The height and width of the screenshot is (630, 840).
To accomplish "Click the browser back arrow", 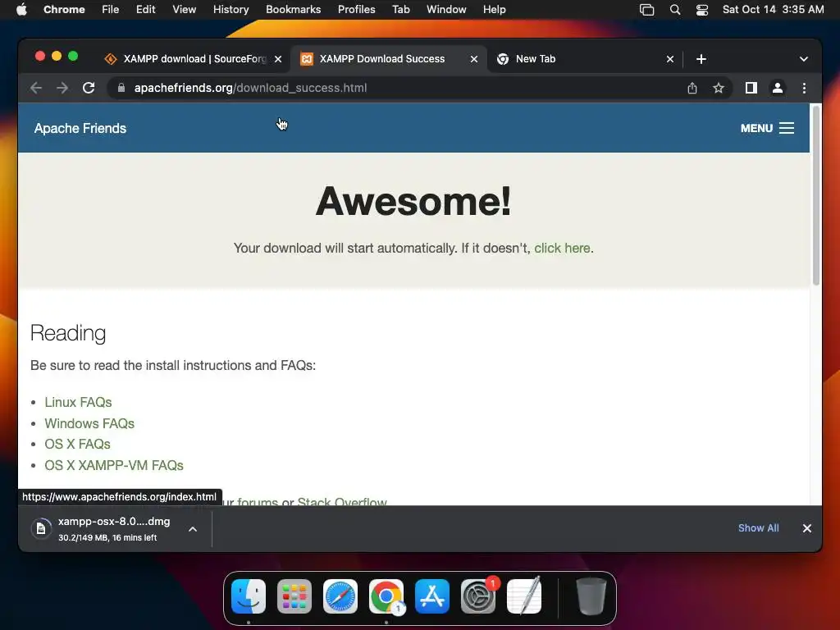I will pyautogui.click(x=36, y=88).
